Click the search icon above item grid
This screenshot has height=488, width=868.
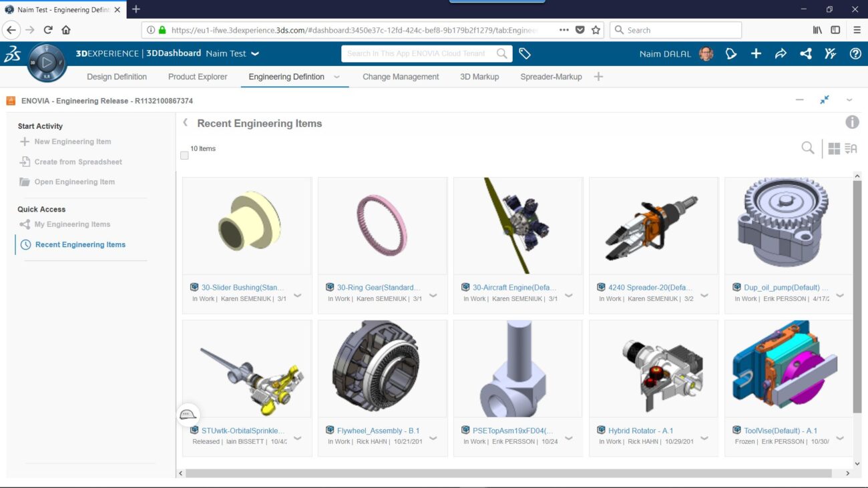pos(808,148)
